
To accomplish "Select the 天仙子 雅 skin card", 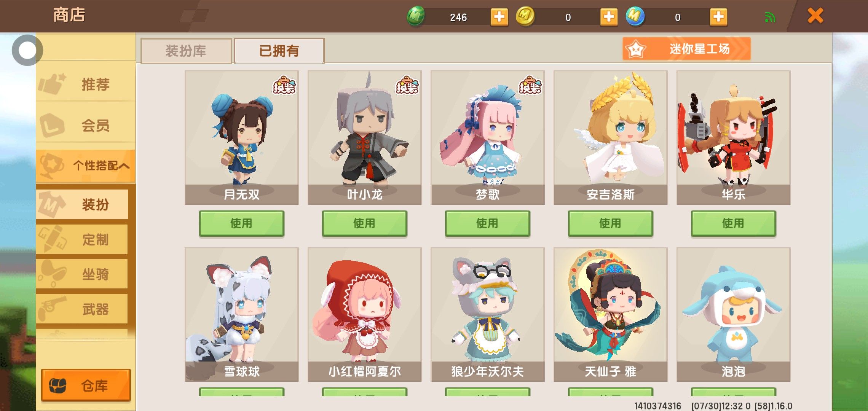I will tap(610, 315).
